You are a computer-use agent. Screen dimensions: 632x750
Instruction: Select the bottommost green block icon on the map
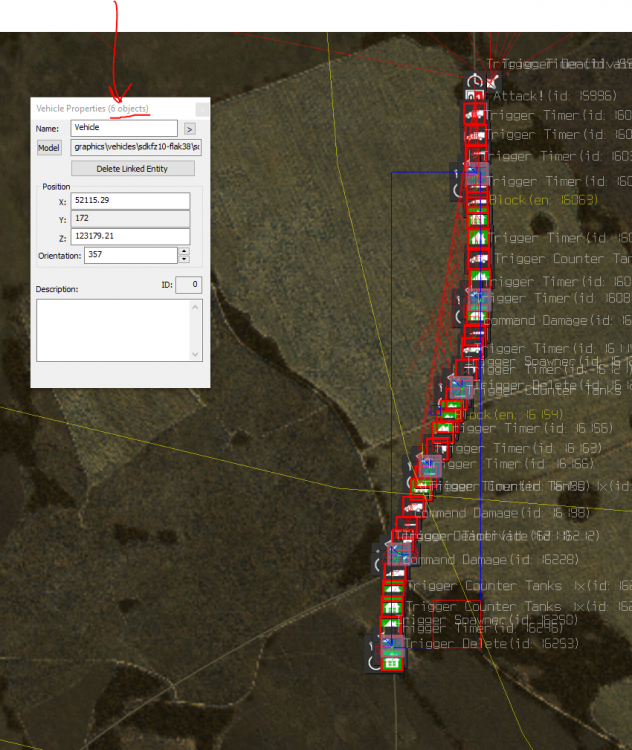pyautogui.click(x=392, y=663)
